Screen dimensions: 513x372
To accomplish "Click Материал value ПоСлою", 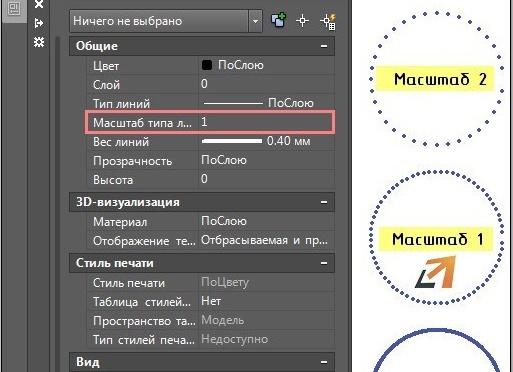I will click(x=224, y=221).
